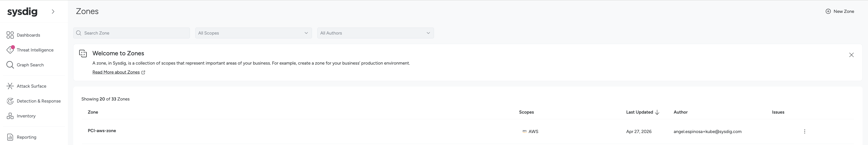This screenshot has width=868, height=145.
Task: Click Showing 20 of 33 Zones text
Action: coord(106,99)
